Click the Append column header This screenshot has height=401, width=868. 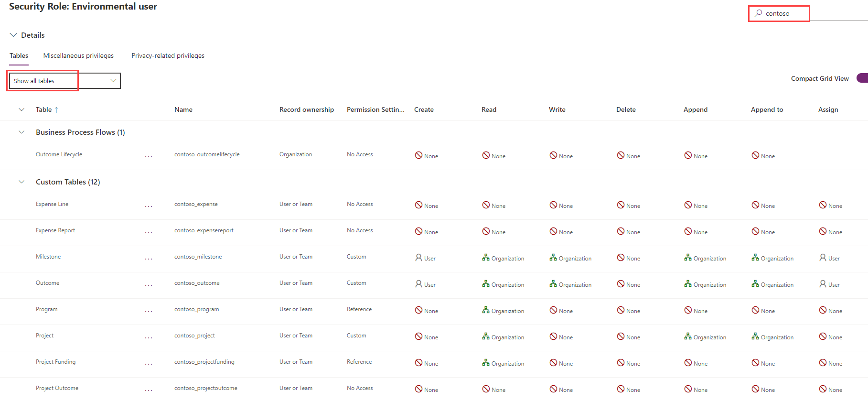[695, 109]
